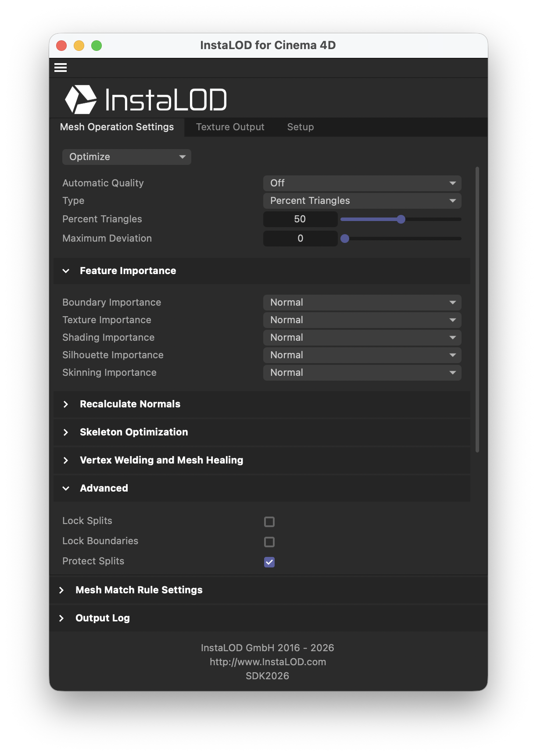Open the Texture Importance dropdown
Screen dimensions: 537x756
tap(362, 320)
